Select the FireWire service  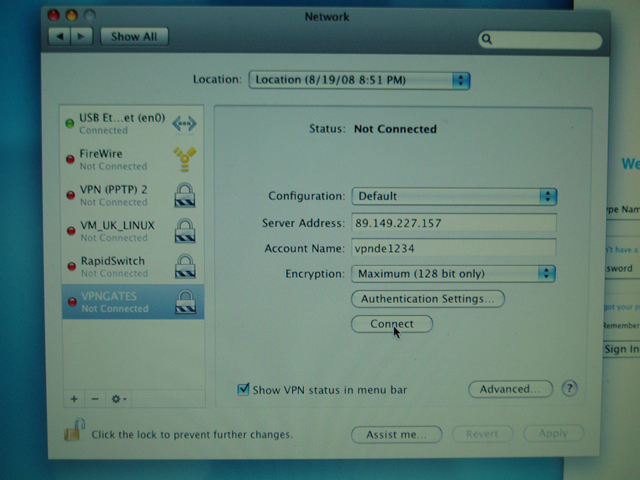[133, 160]
